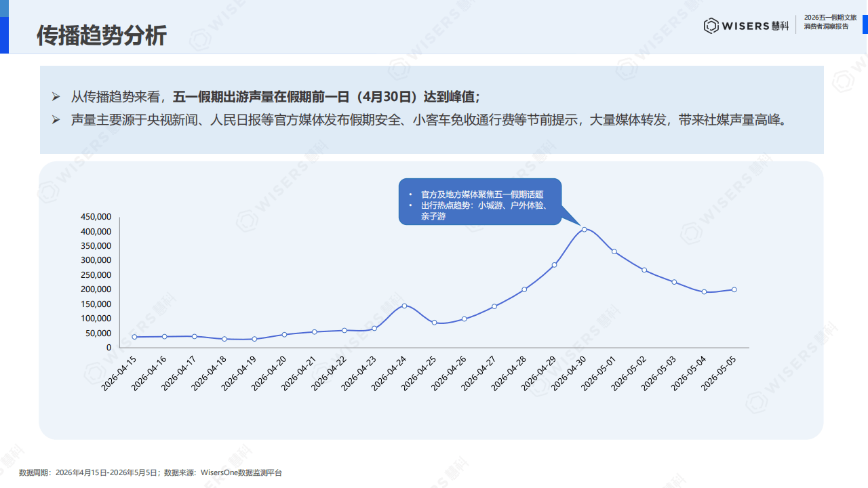868x488 pixels.
Task: Click the slide title 传播趋势分析
Action: [x=101, y=35]
